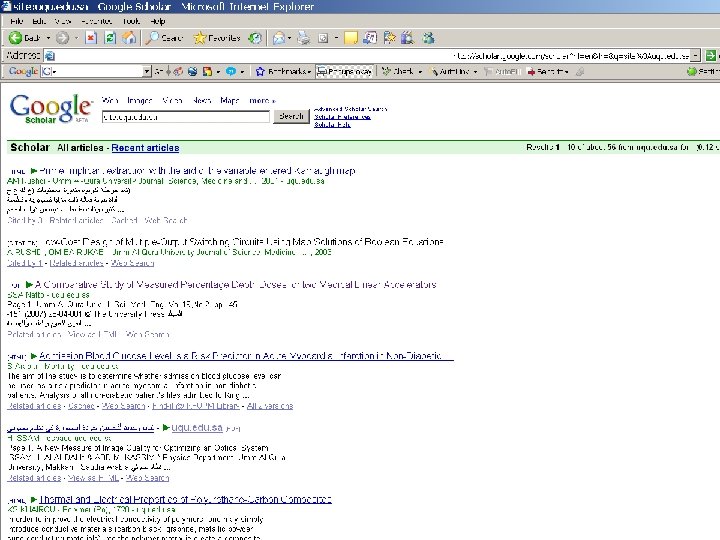Open the File menu
This screenshot has width=720, height=540.
(x=17, y=21)
